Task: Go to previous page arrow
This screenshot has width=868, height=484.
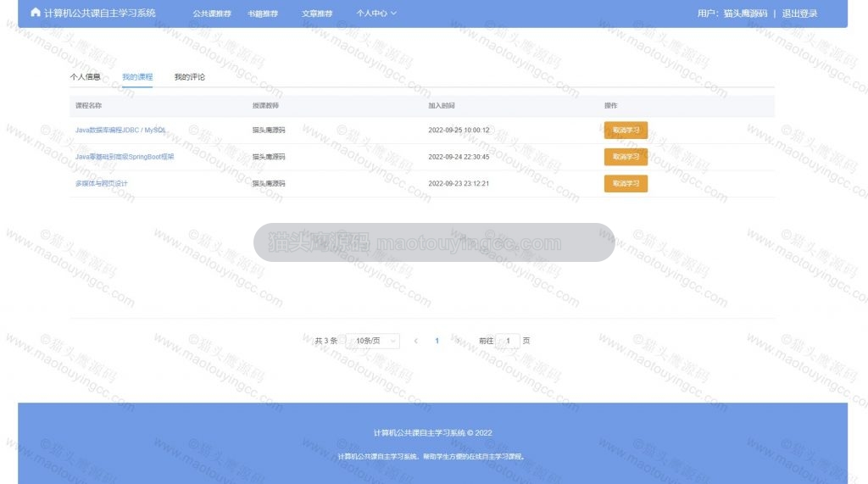Action: point(415,341)
